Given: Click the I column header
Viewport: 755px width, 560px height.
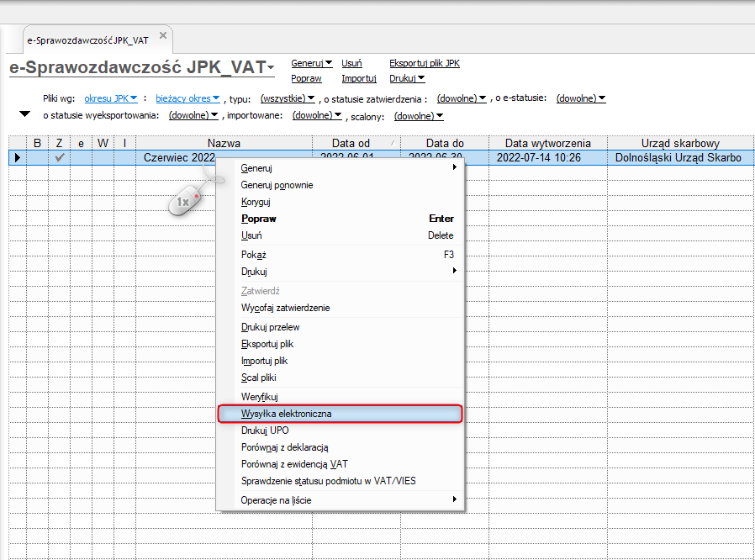Looking at the screenshot, I should pyautogui.click(x=124, y=143).
